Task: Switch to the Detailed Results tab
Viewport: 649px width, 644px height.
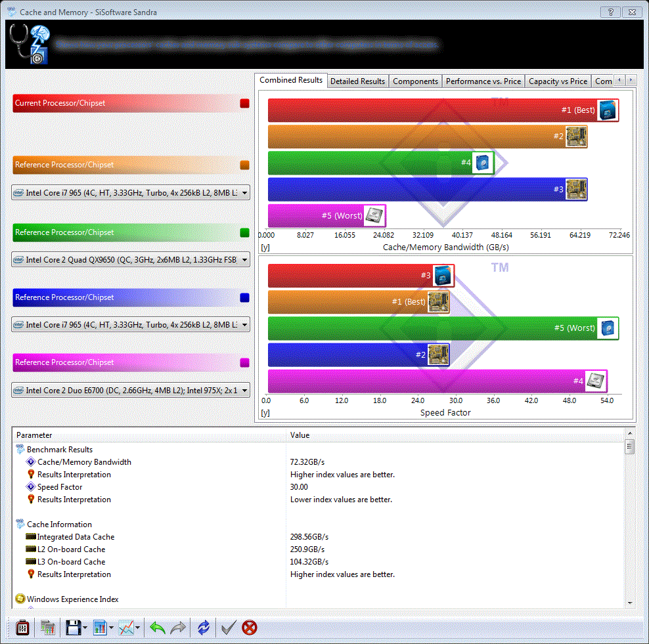Action: pos(357,81)
